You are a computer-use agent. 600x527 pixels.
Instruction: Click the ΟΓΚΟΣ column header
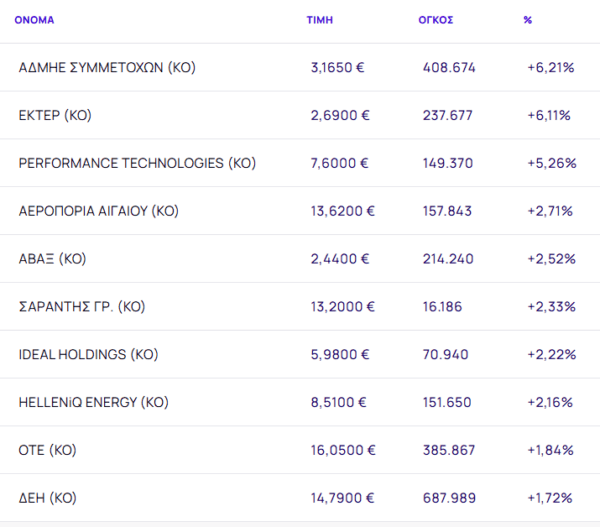pos(435,20)
